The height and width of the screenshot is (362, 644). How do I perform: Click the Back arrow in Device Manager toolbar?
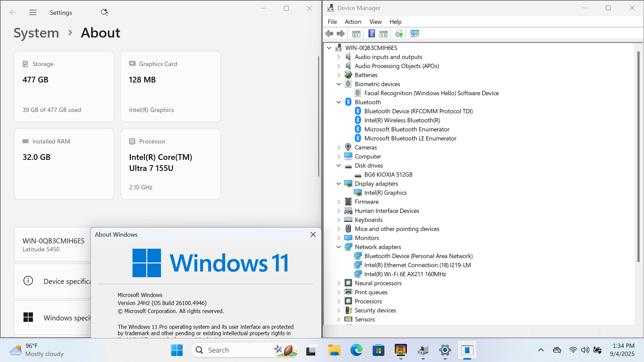pos(329,34)
